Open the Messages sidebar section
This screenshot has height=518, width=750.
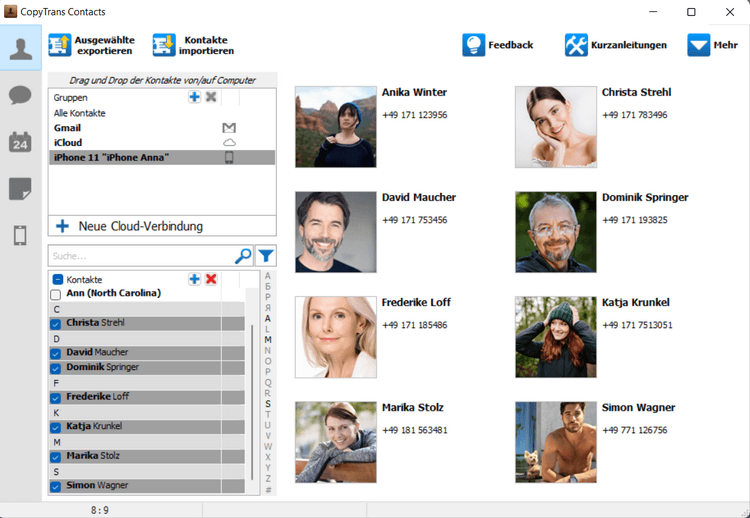click(21, 95)
